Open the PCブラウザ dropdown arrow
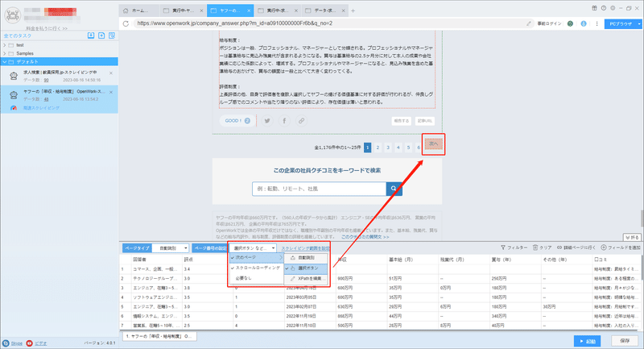 click(x=639, y=24)
